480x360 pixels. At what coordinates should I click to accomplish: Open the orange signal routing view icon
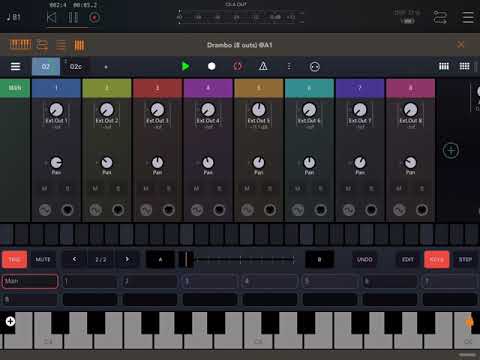click(x=42, y=45)
